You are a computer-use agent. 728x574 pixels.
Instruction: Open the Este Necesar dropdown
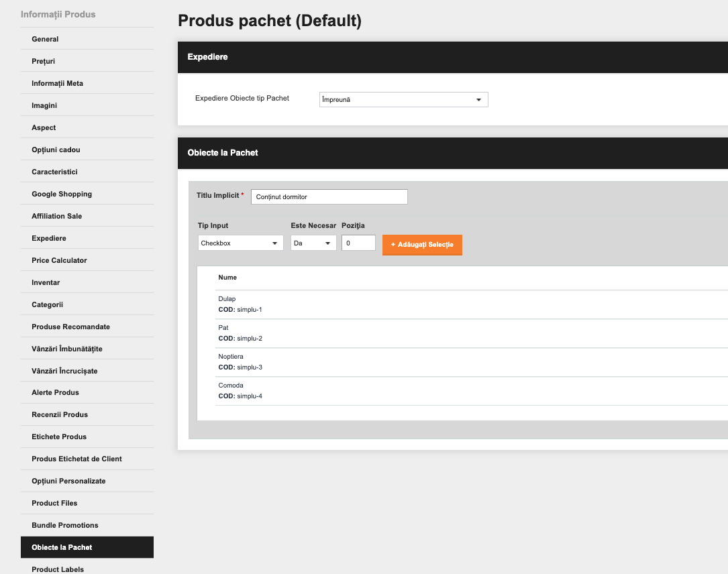point(313,243)
